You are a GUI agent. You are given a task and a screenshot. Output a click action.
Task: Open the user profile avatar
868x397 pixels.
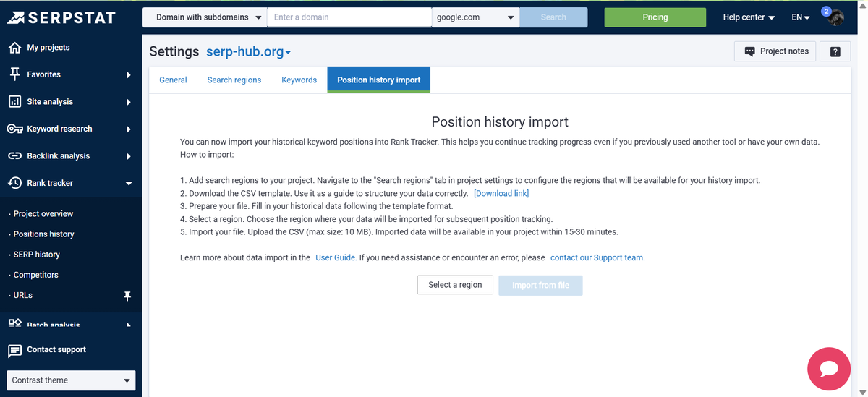point(836,18)
